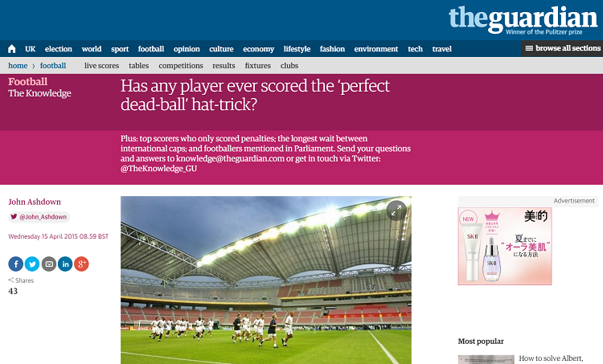Open the live scores tab
Viewport: 603px width, 364px height.
click(101, 66)
